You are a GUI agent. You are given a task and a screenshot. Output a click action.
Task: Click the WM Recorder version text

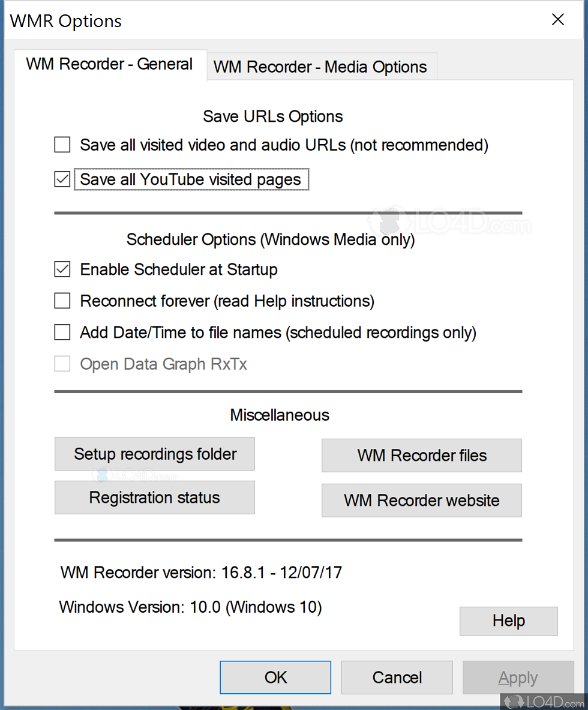coord(201,572)
